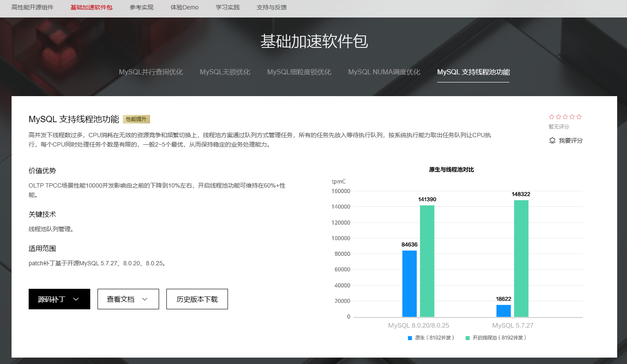Select 基础加速软件包 in the top navigation

pyautogui.click(x=92, y=7)
